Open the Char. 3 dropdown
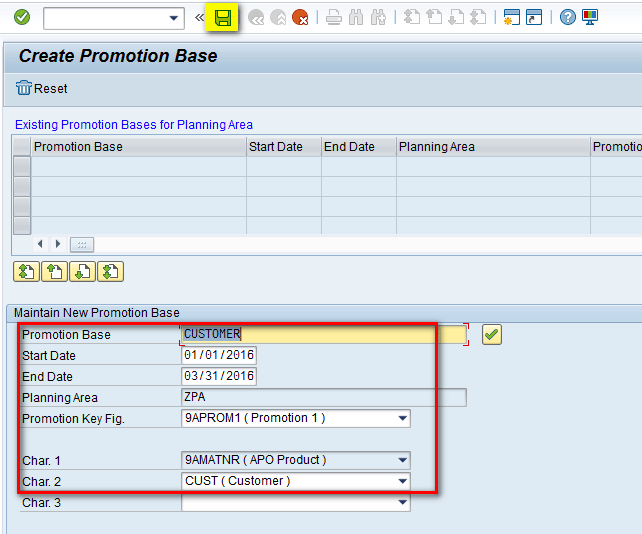 (x=402, y=503)
